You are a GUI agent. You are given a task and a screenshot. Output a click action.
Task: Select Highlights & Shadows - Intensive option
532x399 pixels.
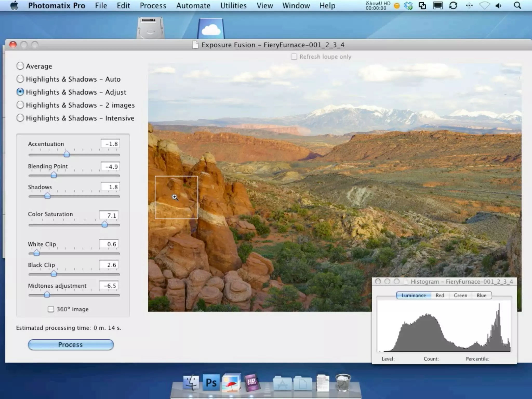[20, 118]
